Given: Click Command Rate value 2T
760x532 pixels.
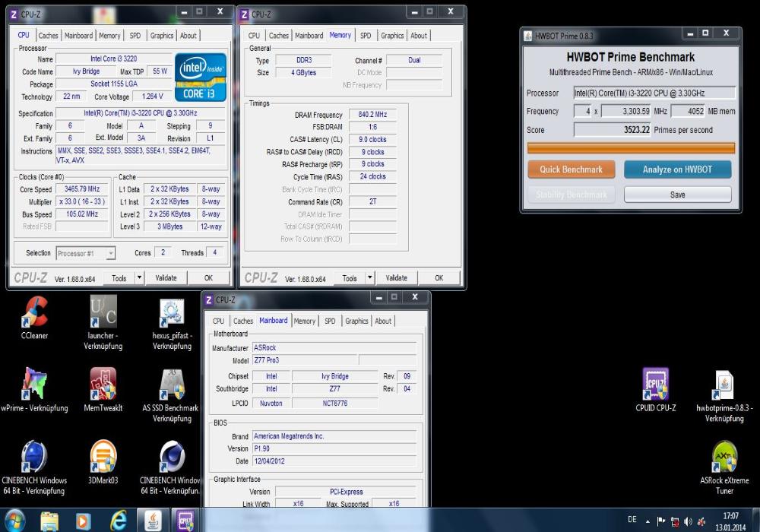Looking at the screenshot, I should click(372, 201).
